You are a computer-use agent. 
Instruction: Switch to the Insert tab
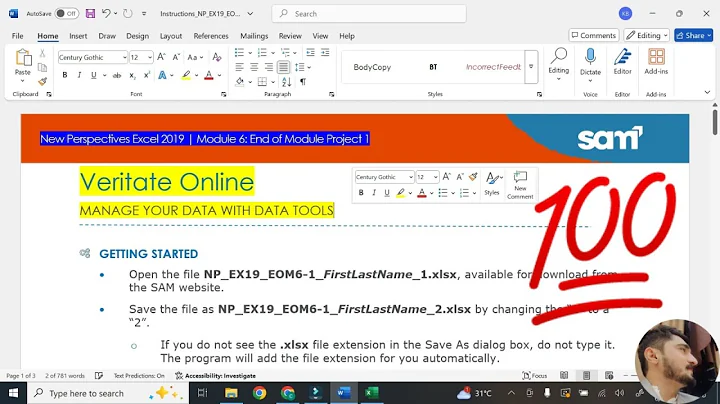pyautogui.click(x=78, y=36)
